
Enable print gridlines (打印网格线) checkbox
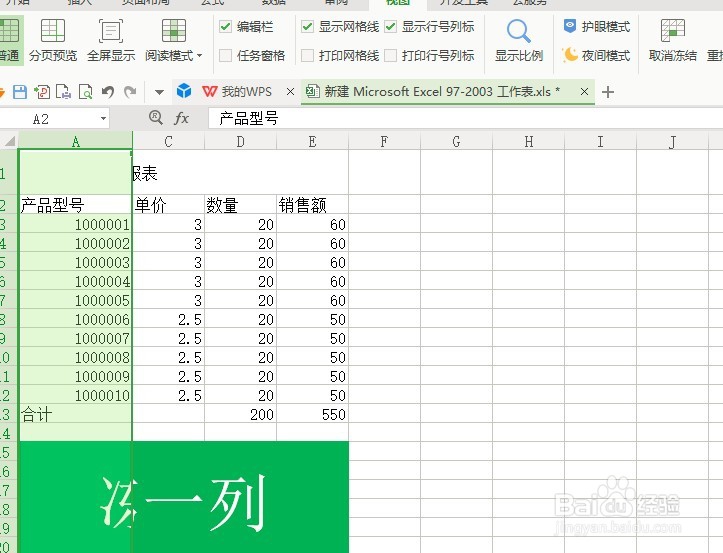point(307,56)
